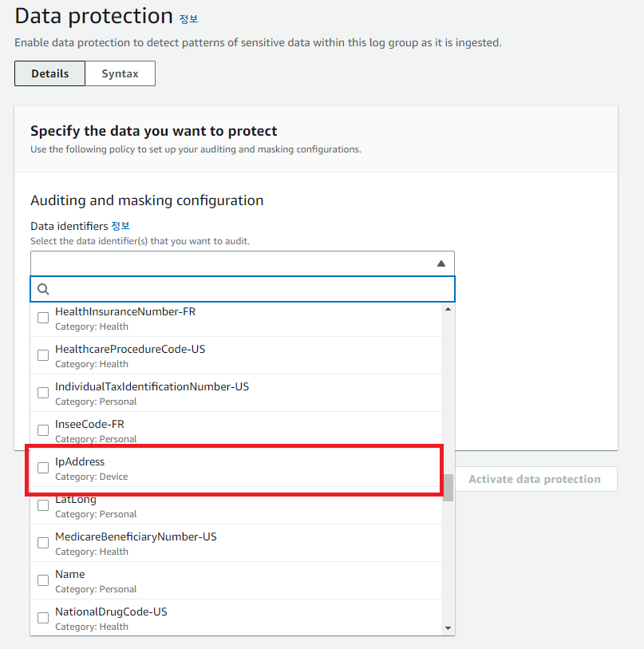The height and width of the screenshot is (649, 644).
Task: Check the HealthcareProcedureCode-US identifier
Action: [42, 354]
